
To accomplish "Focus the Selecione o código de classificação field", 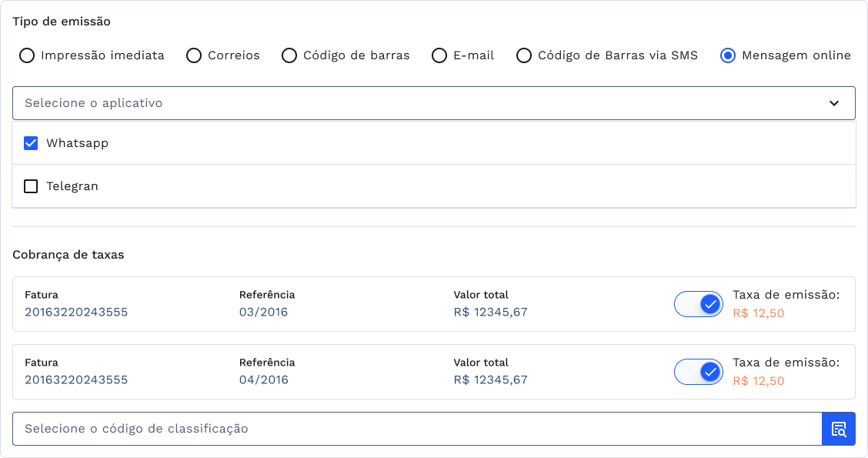I will pos(416,429).
